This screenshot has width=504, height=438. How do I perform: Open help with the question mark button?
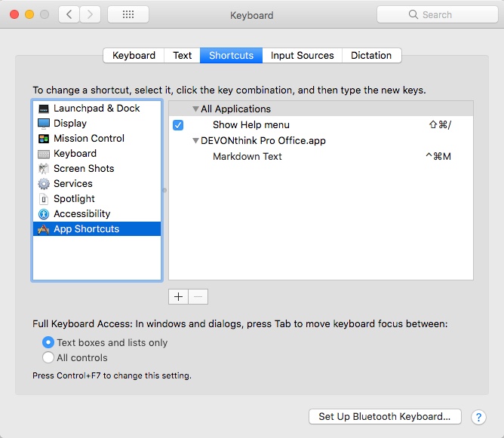click(478, 417)
